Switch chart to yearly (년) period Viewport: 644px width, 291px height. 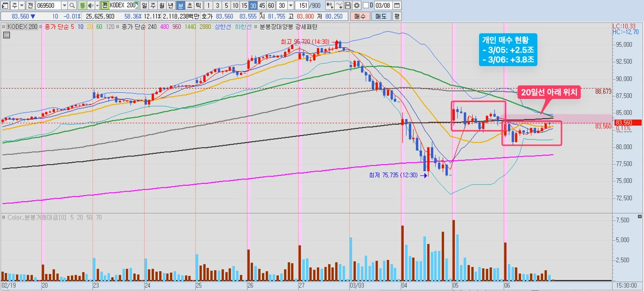point(170,5)
